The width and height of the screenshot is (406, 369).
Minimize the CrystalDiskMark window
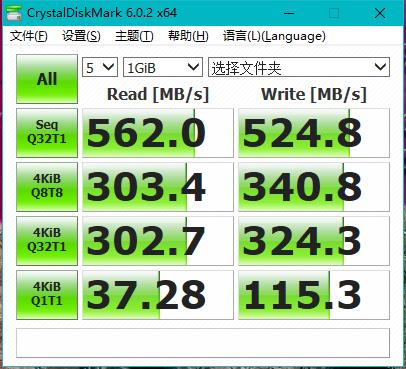[x=289, y=13]
